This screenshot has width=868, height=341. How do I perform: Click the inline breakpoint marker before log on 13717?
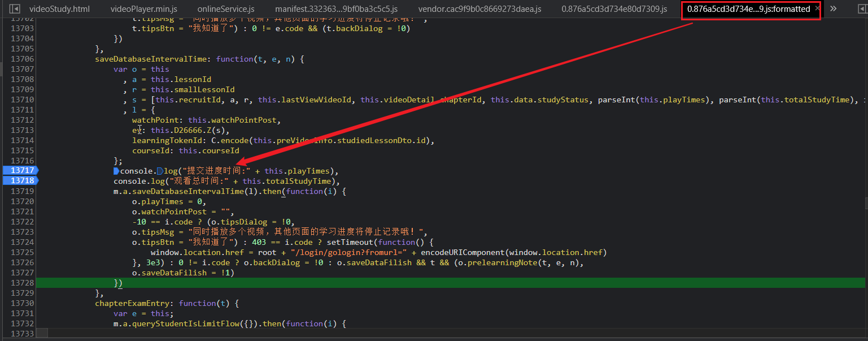coord(160,171)
